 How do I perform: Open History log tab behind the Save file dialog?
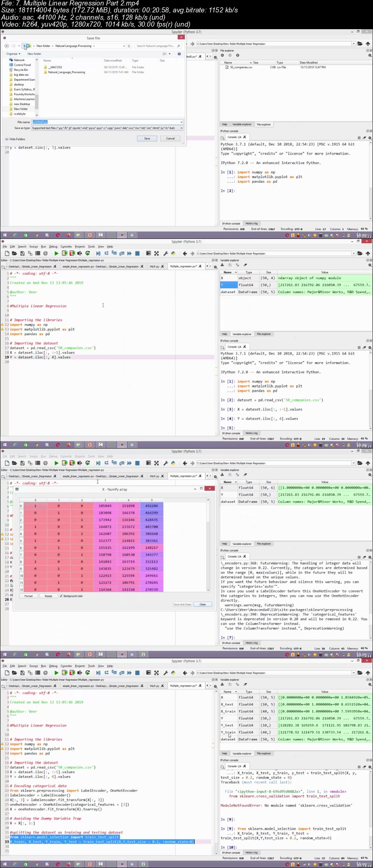point(251,224)
